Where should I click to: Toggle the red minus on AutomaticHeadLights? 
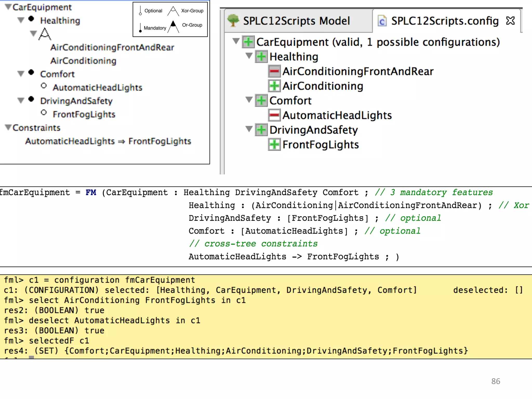point(274,115)
